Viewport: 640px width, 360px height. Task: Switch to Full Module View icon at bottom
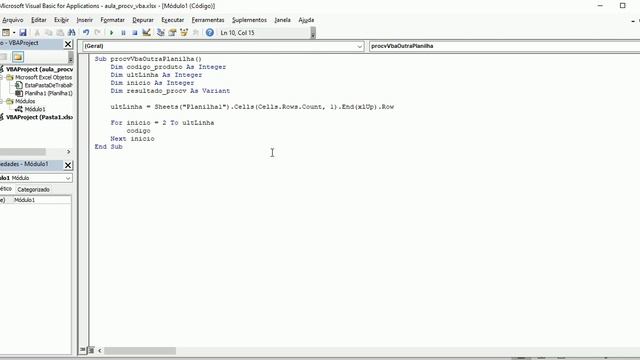pos(91,350)
